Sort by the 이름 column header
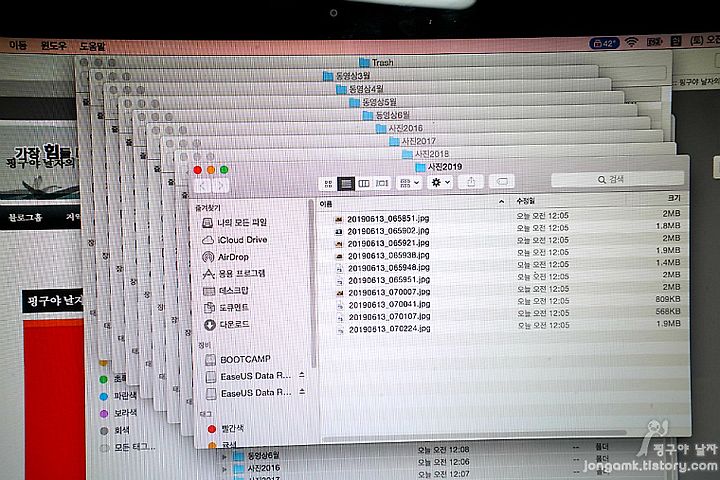 pos(326,204)
